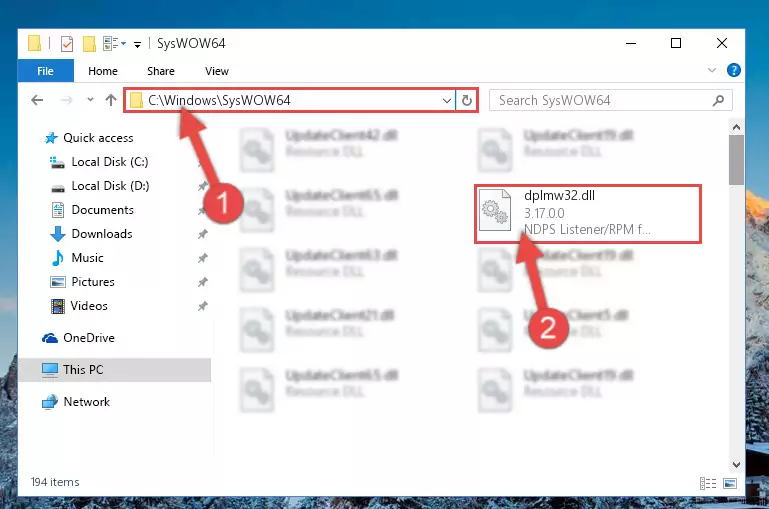Open the Home ribbon tab
This screenshot has height=509, width=769.
click(103, 71)
